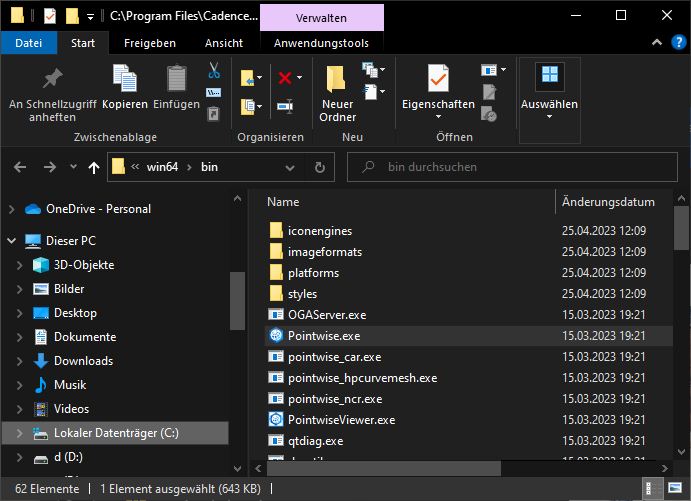The image size is (691, 501).
Task: Select the Pointwise.exe file
Action: point(469,336)
